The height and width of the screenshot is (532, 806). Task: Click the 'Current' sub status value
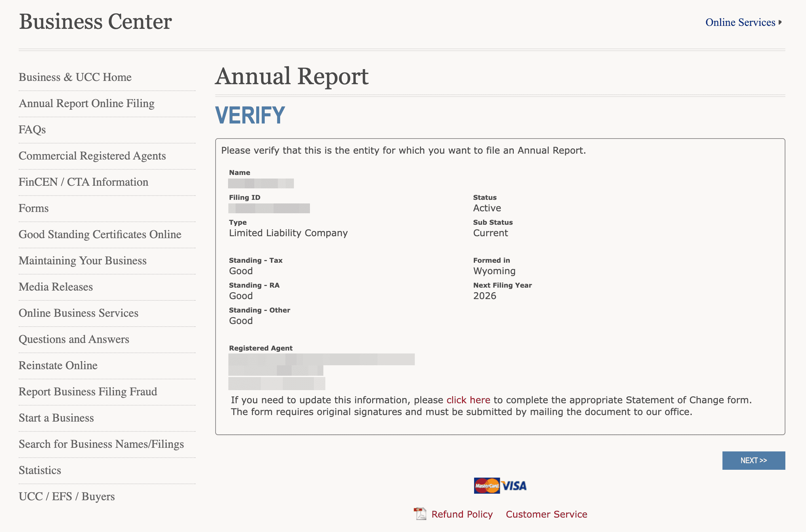point(490,233)
